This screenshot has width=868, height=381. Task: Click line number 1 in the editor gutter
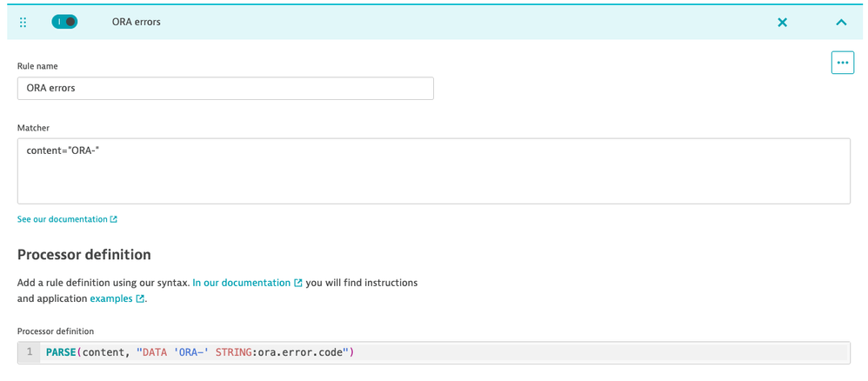[x=29, y=352]
